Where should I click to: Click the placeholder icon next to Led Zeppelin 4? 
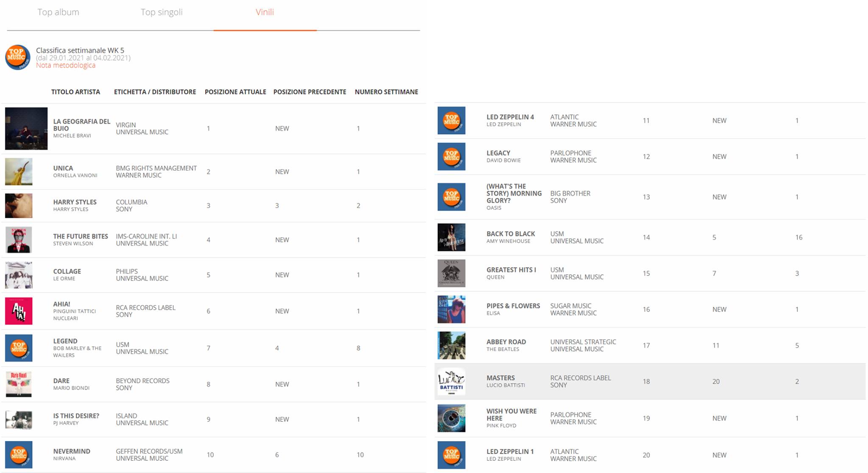pyautogui.click(x=451, y=121)
